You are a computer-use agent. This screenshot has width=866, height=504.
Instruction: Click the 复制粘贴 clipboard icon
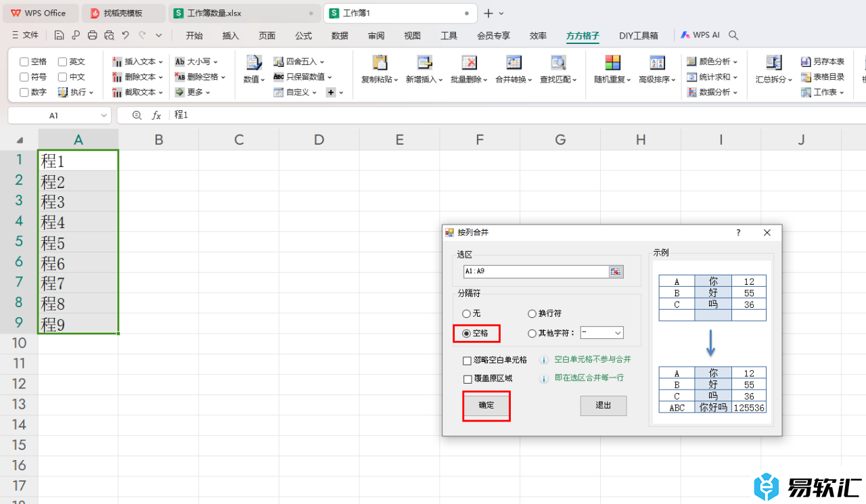coord(380,64)
